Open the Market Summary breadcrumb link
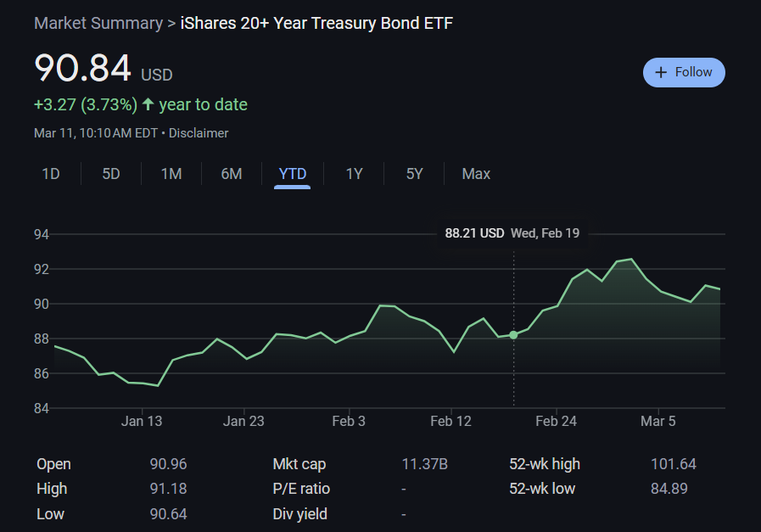The image size is (761, 532). 98,23
